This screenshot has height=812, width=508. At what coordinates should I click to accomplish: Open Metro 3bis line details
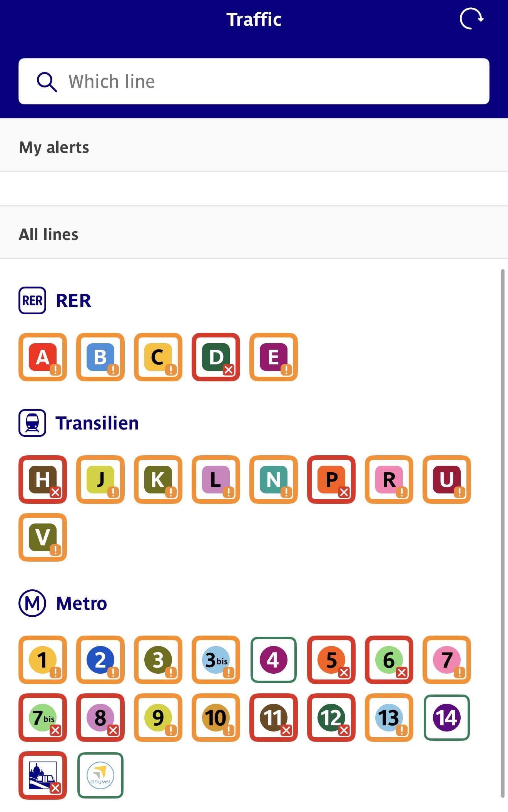click(216, 660)
